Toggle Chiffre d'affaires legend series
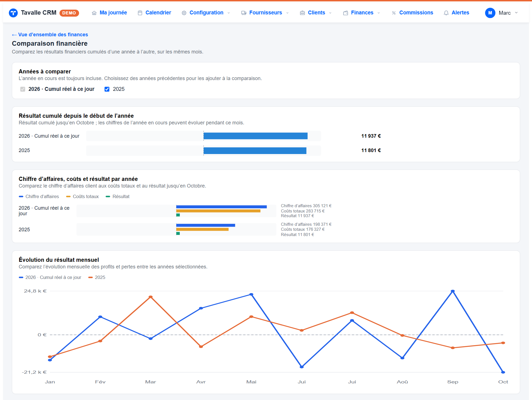532x400 pixels. click(39, 196)
